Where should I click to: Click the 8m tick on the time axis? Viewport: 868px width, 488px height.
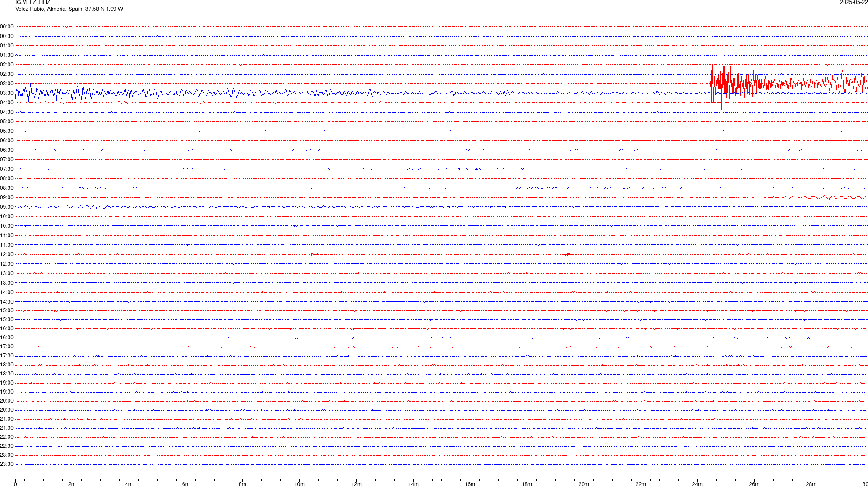pos(243,484)
